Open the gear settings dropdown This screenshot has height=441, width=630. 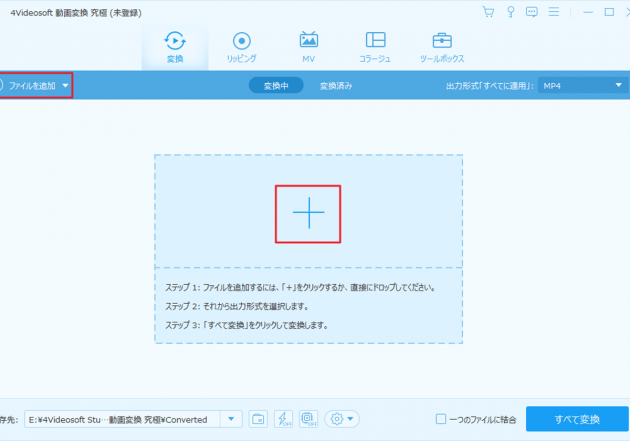pyautogui.click(x=341, y=418)
